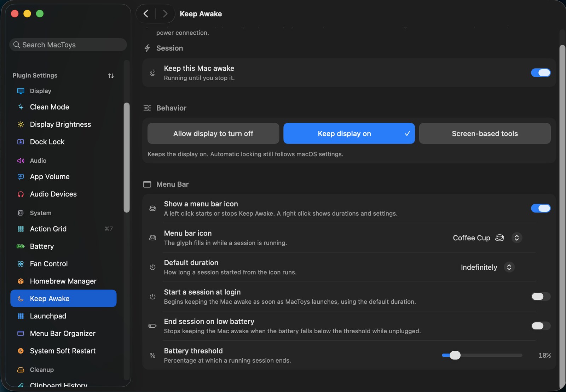Screen dimensions: 566x392
Task: Go back with the left chevron button
Action: pyautogui.click(x=146, y=14)
